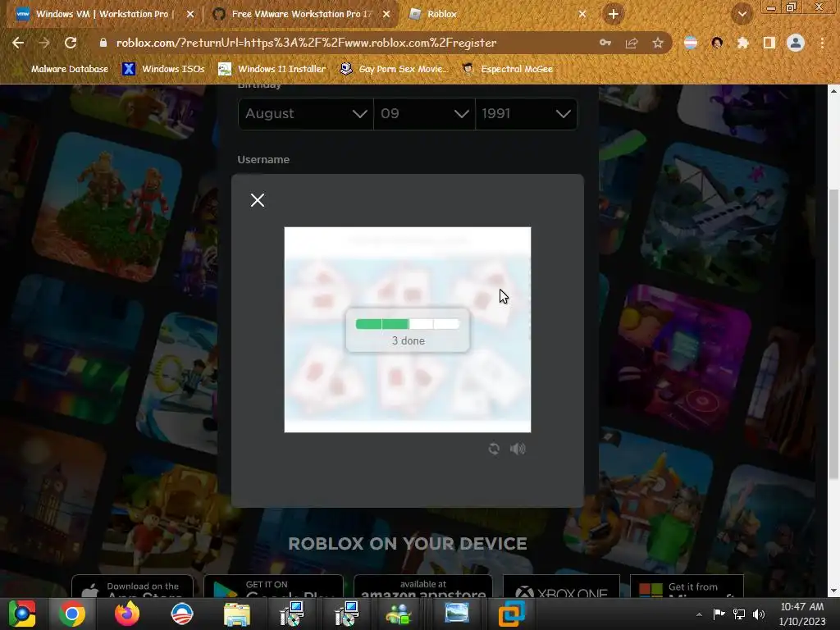Image resolution: width=840 pixels, height=630 pixels.
Task: Click the captcha progress bar
Action: pos(408,323)
